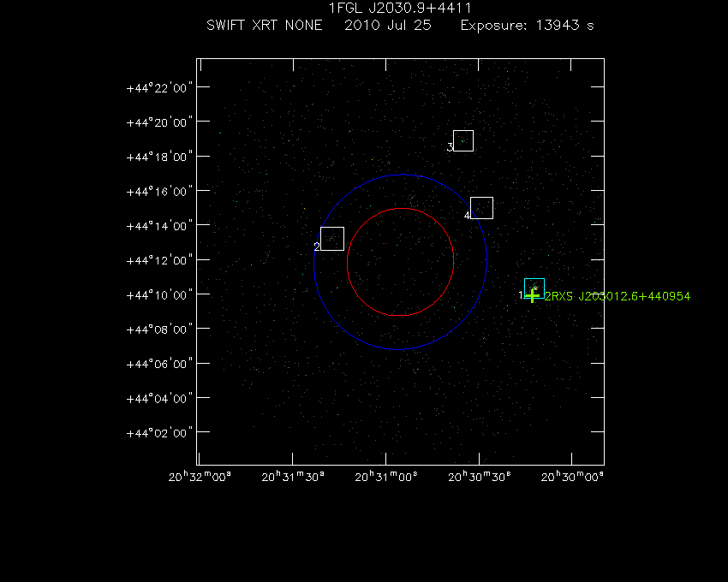Click the +44°22'00" axis label
Image resolution: width=728 pixels, height=582 pixels.
[x=159, y=87]
